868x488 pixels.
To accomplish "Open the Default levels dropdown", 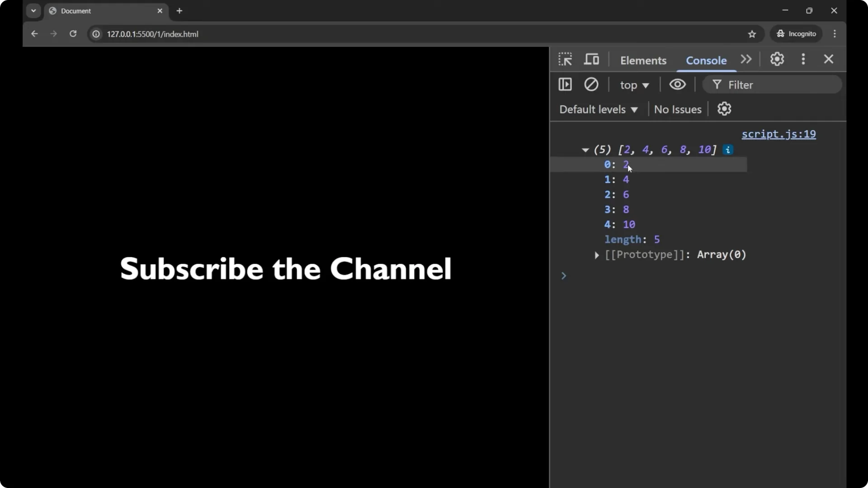I will coord(598,109).
